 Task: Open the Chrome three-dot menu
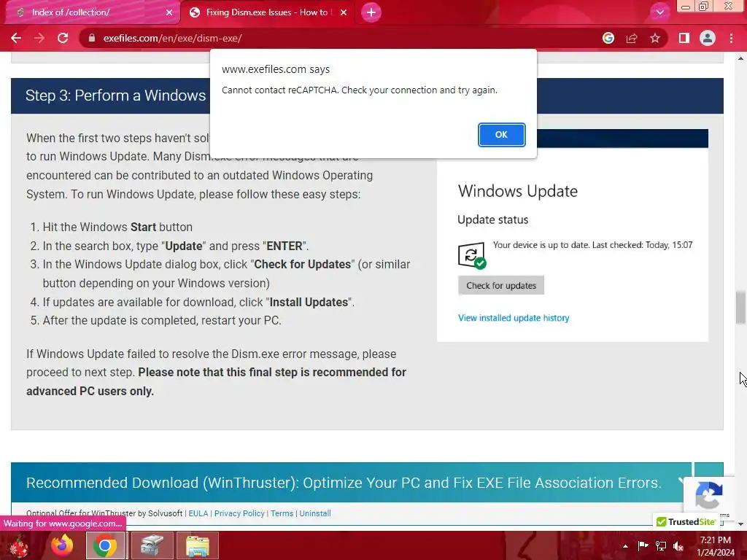click(731, 38)
